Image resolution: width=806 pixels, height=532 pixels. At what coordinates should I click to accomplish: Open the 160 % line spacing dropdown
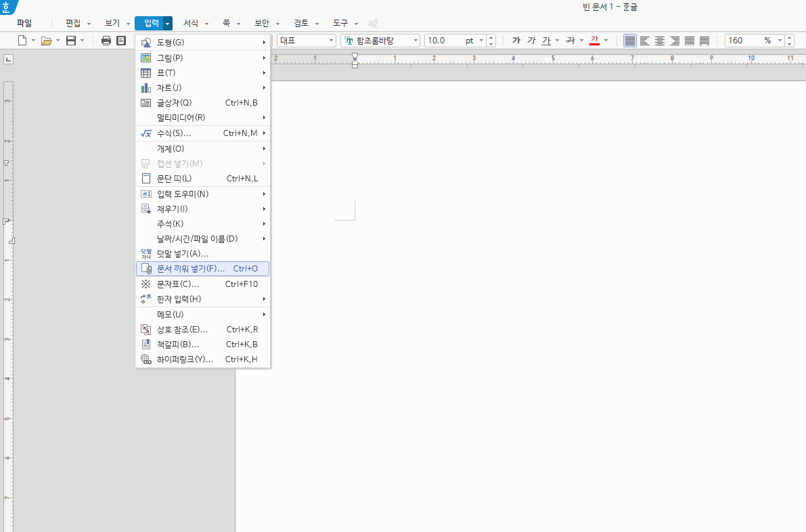click(780, 41)
